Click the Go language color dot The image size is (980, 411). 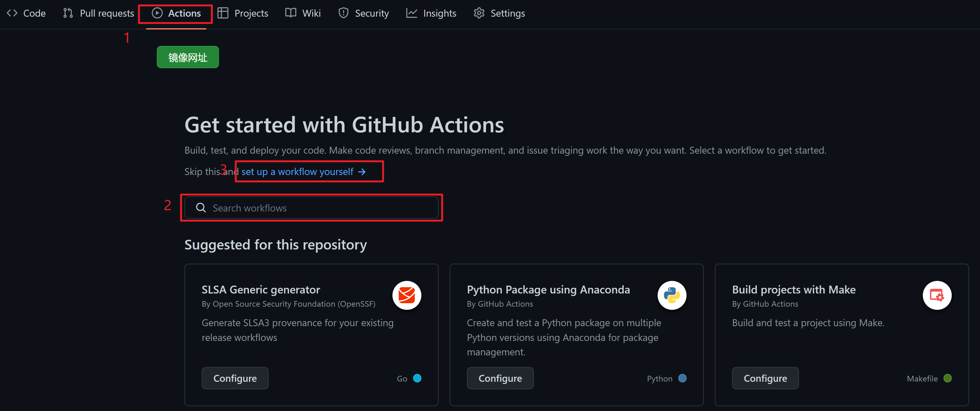[417, 378]
